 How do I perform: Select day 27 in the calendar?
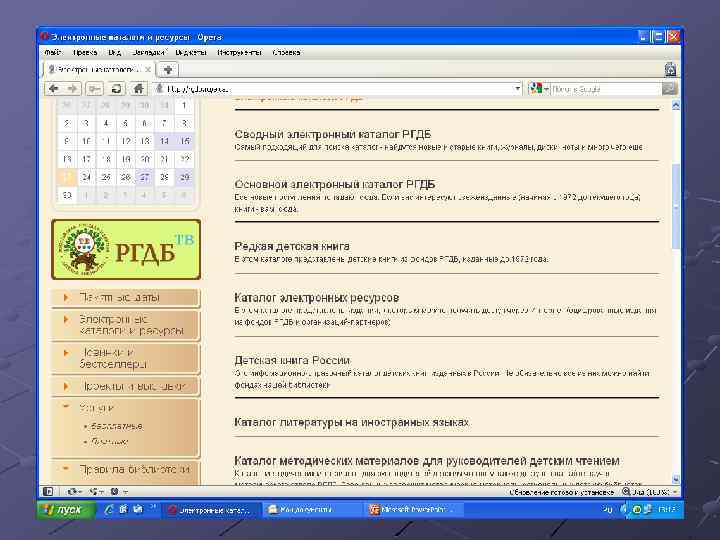coord(145,177)
